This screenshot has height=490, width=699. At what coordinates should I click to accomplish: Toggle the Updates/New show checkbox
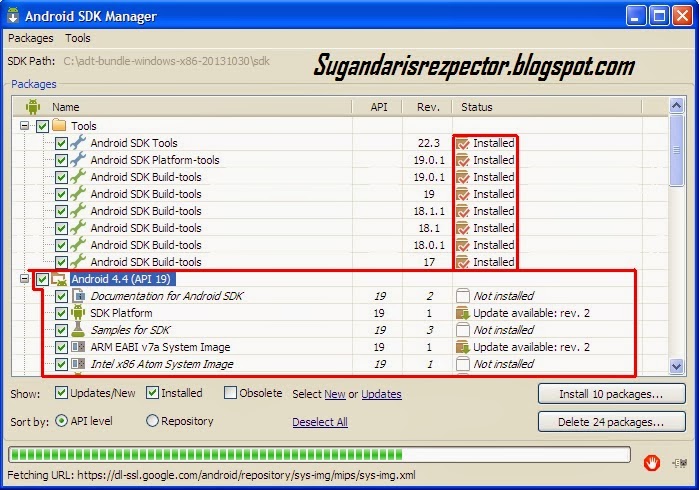click(61, 393)
